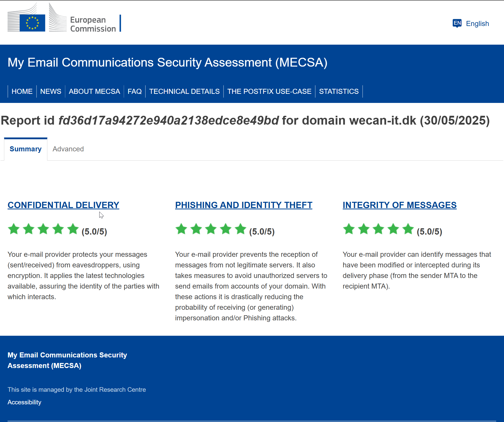The width and height of the screenshot is (504, 422).
Task: Go to the HOME menu item
Action: pyautogui.click(x=22, y=91)
